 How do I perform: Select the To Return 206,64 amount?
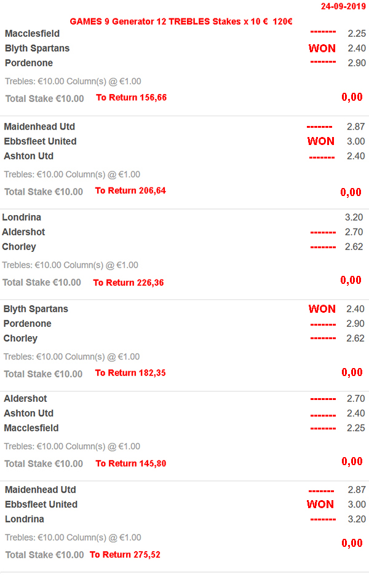click(130, 190)
